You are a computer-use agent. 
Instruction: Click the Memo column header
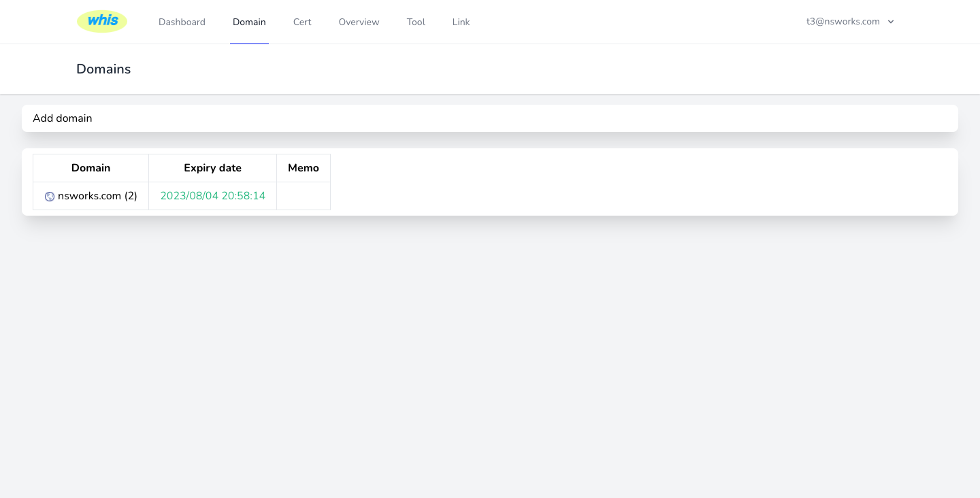point(304,168)
